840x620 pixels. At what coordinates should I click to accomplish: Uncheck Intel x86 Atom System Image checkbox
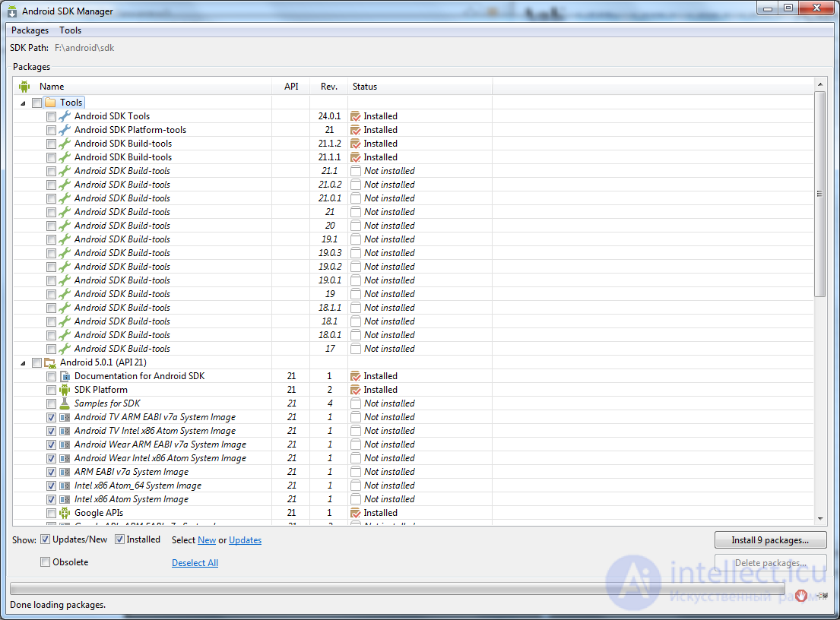(51, 499)
